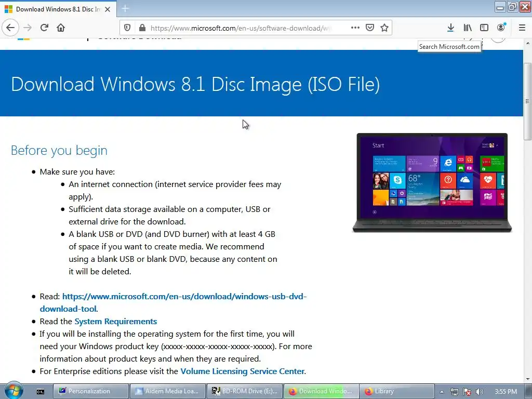Screen dimensions: 532x399
Task: Open the command prompt taskbar icon
Action: [x=41, y=392]
